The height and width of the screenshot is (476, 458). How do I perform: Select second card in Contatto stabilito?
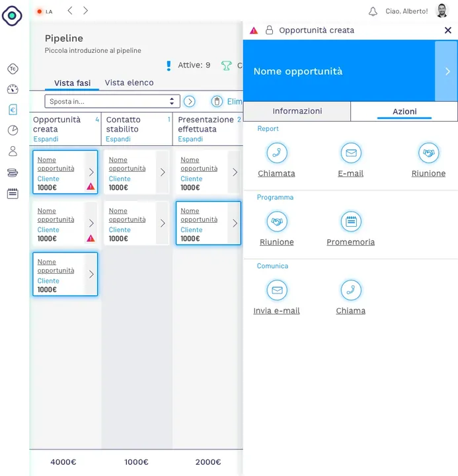click(136, 223)
